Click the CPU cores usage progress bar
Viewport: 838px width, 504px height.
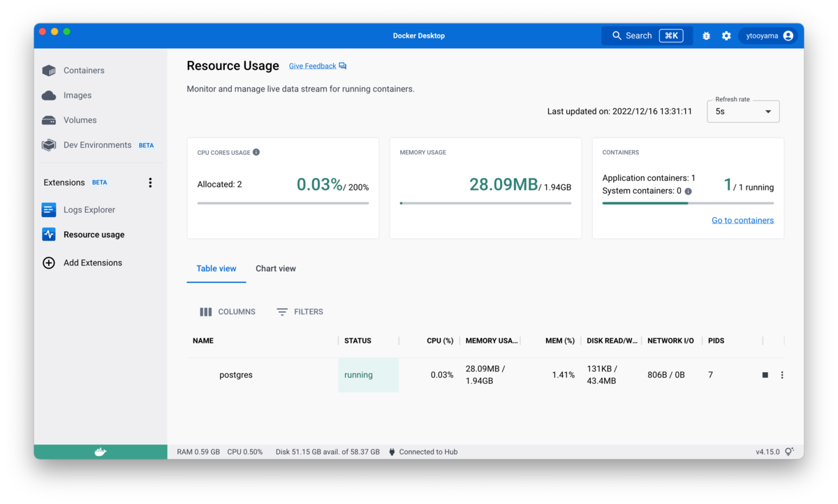[283, 203]
